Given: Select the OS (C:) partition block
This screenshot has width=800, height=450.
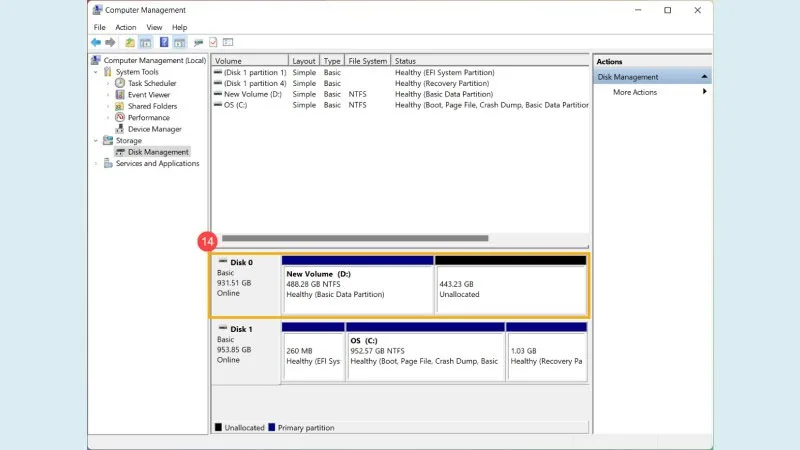Looking at the screenshot, I should point(425,352).
